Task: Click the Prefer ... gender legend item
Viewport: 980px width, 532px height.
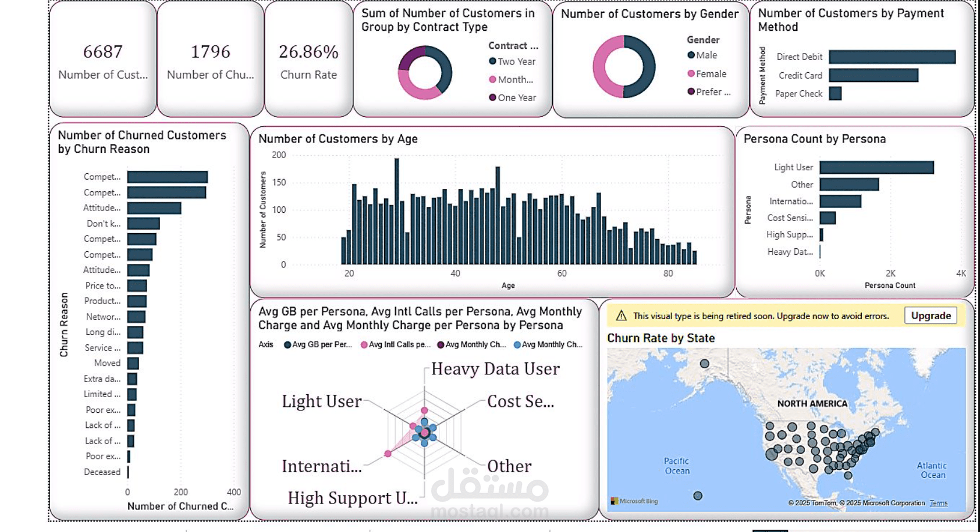Action: pos(709,92)
